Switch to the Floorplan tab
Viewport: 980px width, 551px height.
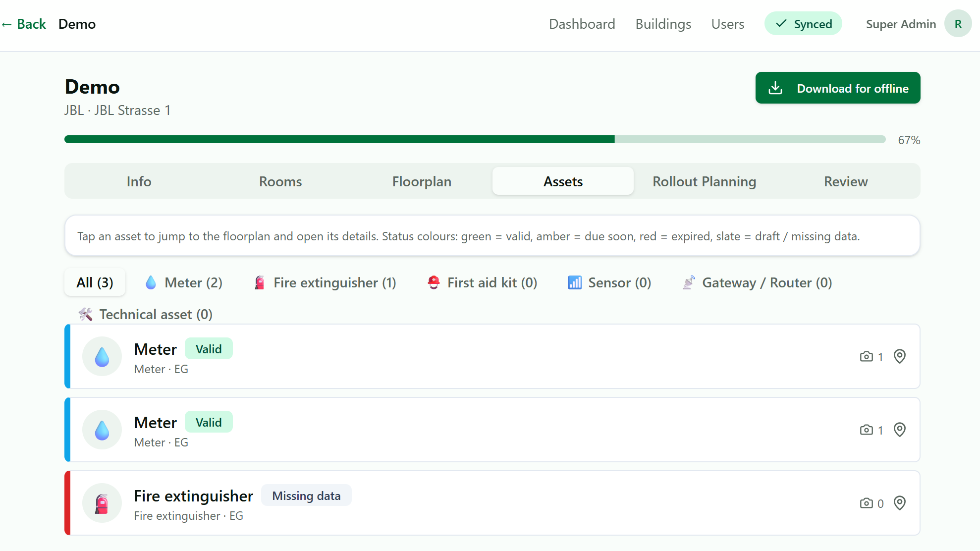[x=422, y=181]
